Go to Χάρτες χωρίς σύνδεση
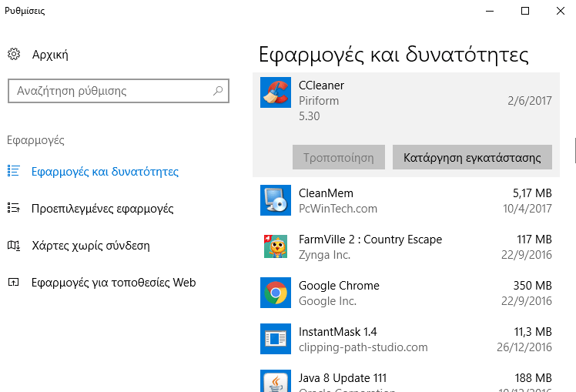This screenshot has height=392, width=576. pos(91,246)
